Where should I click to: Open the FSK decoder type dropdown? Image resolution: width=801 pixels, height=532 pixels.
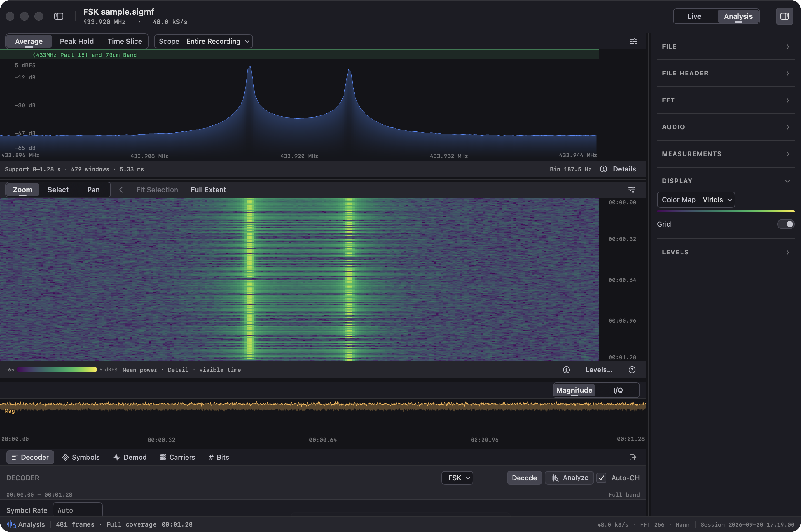pos(457,478)
